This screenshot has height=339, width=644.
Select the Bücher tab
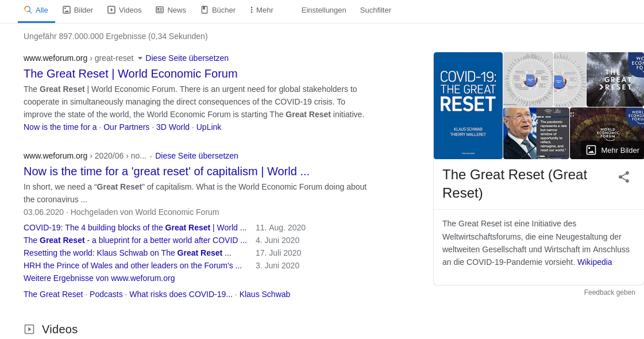218,10
